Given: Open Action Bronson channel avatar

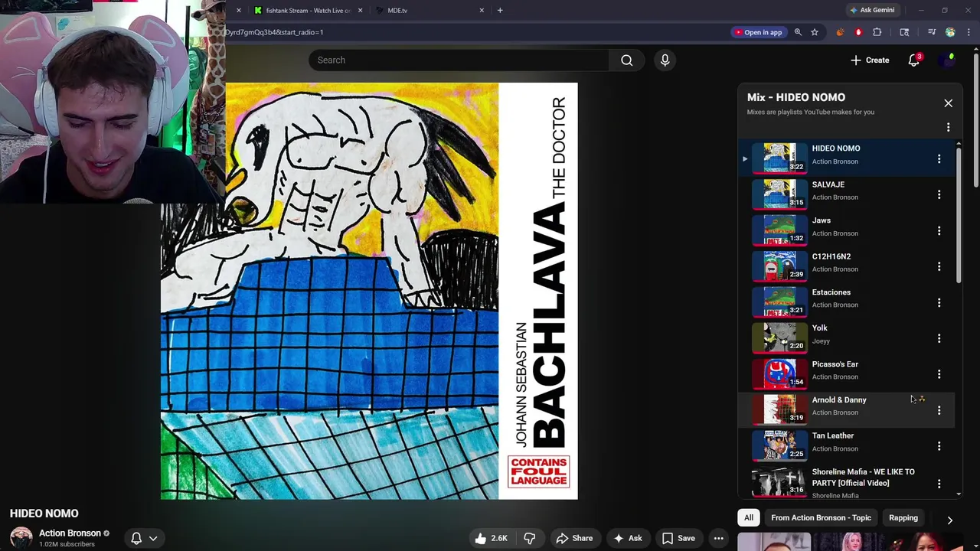Looking at the screenshot, I should (x=21, y=538).
